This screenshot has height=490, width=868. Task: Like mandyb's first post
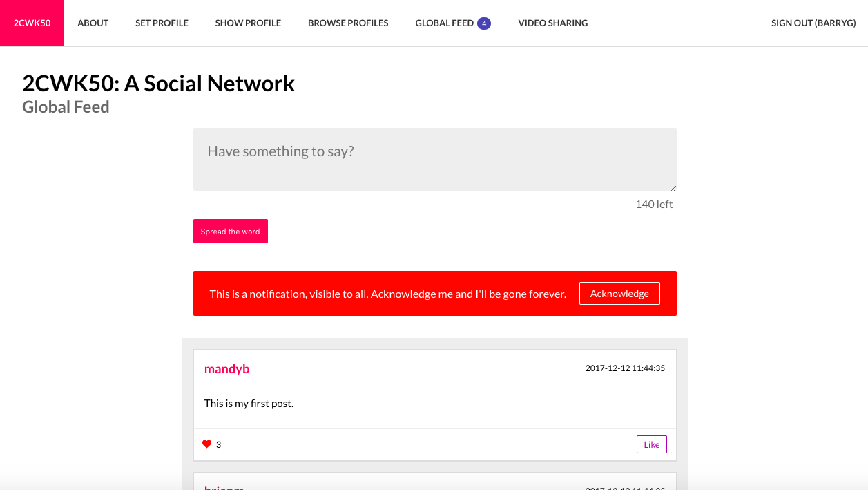click(652, 444)
